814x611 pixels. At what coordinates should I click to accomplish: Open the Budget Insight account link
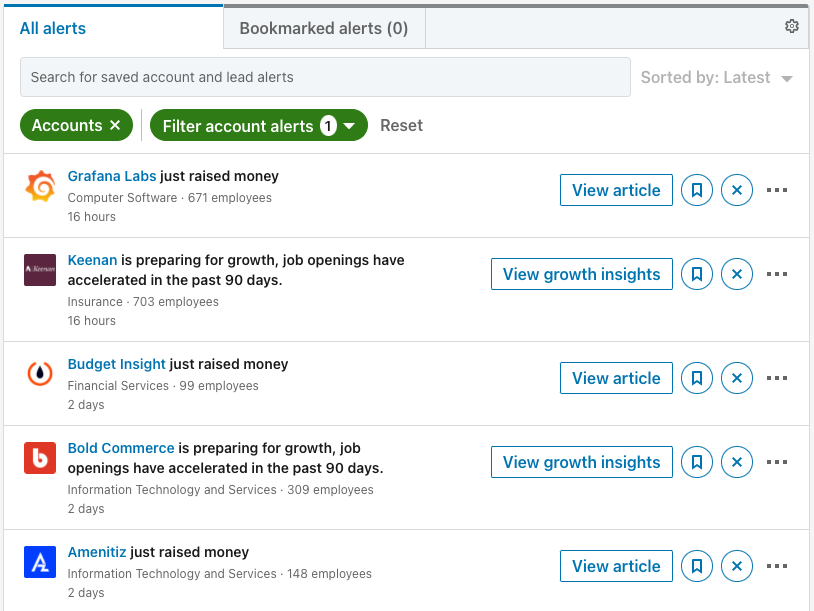point(116,364)
